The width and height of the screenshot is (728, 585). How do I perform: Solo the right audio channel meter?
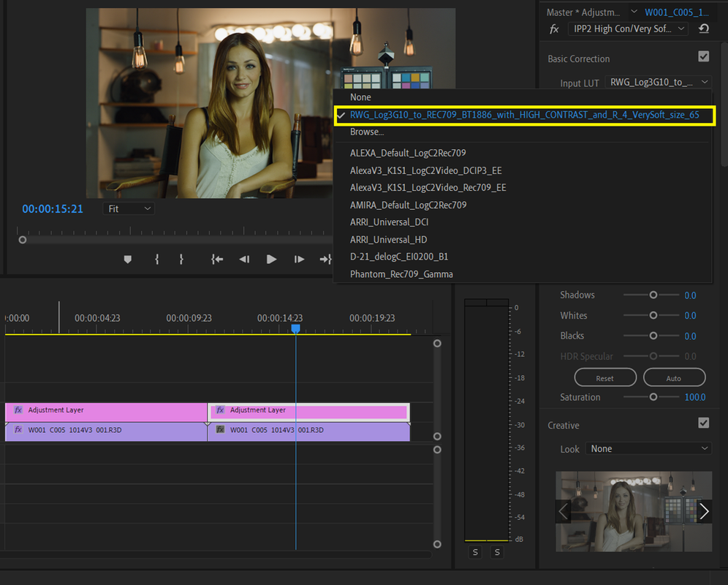(497, 552)
